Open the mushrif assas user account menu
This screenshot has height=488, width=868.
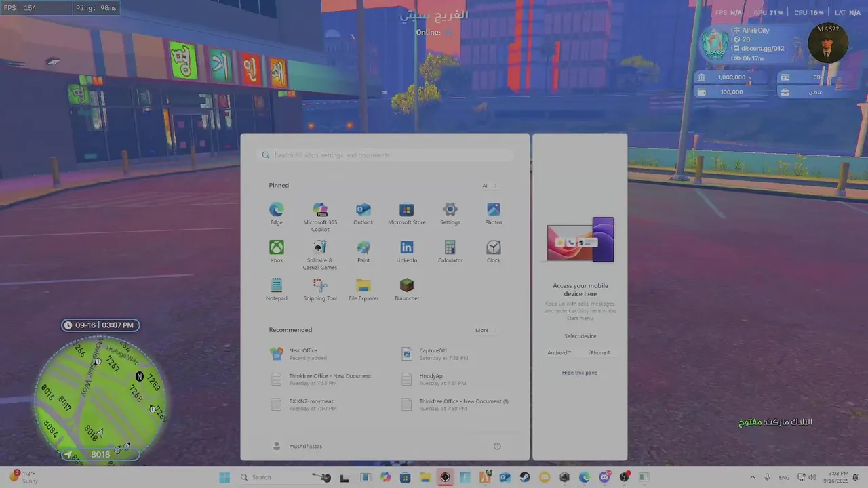coord(297,446)
